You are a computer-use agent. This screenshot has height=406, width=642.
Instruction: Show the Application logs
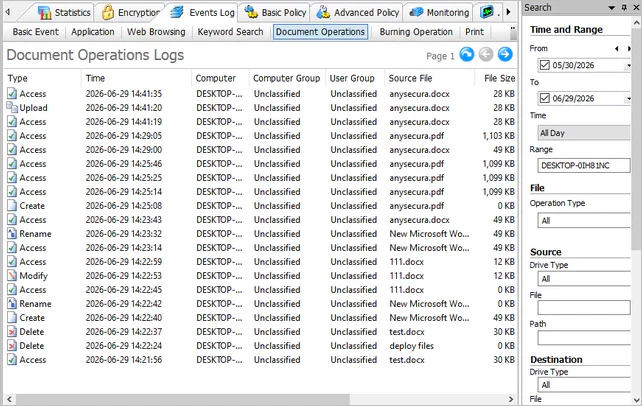point(93,32)
